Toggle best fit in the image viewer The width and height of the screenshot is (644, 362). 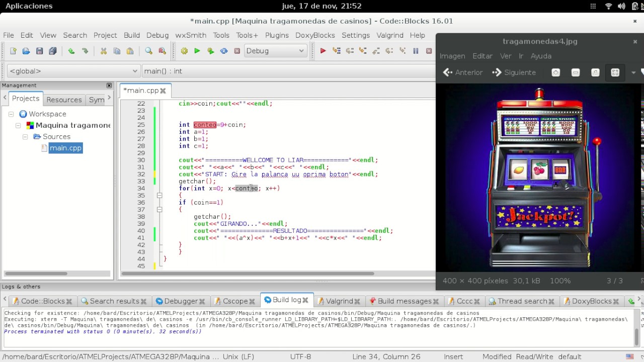tap(615, 72)
